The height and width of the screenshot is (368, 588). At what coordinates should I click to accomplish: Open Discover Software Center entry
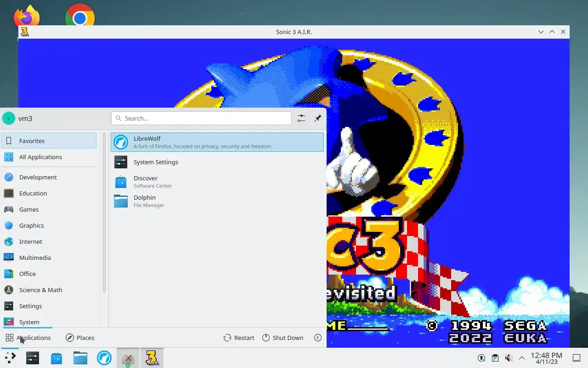click(217, 182)
